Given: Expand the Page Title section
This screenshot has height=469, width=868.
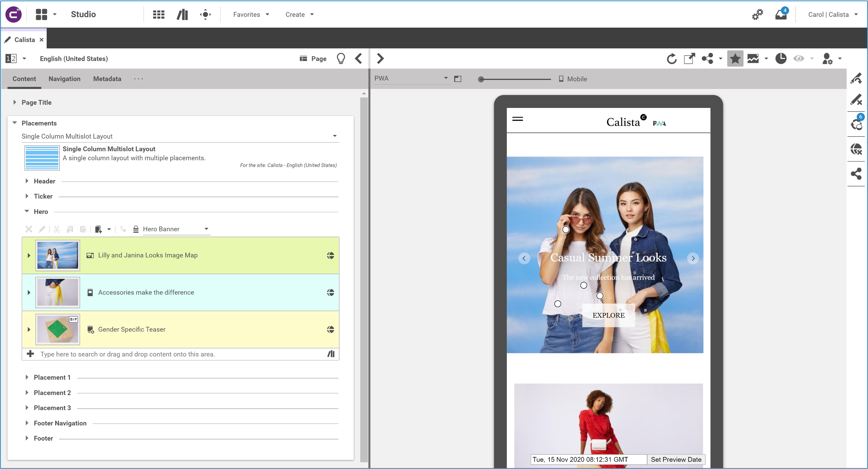Looking at the screenshot, I should [14, 102].
